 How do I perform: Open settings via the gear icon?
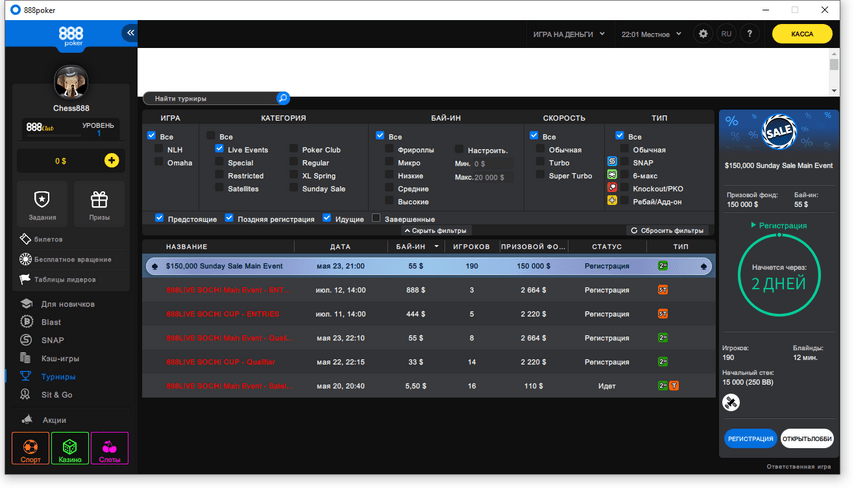[x=703, y=34]
